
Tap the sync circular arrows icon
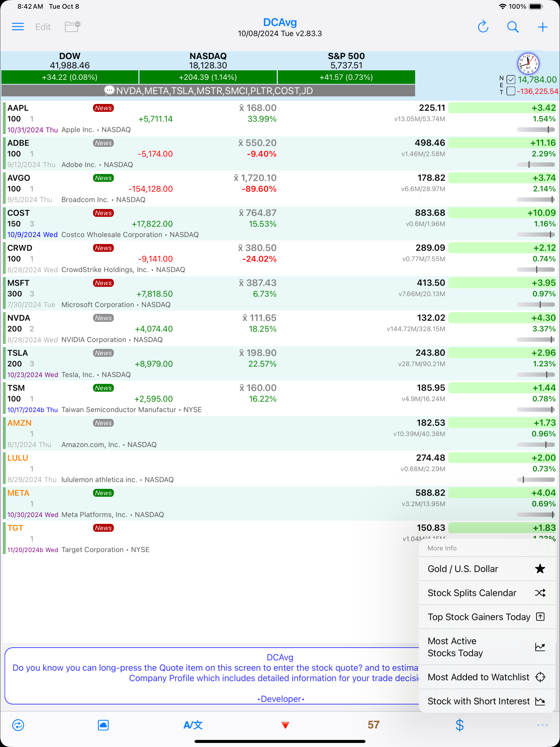[18, 725]
